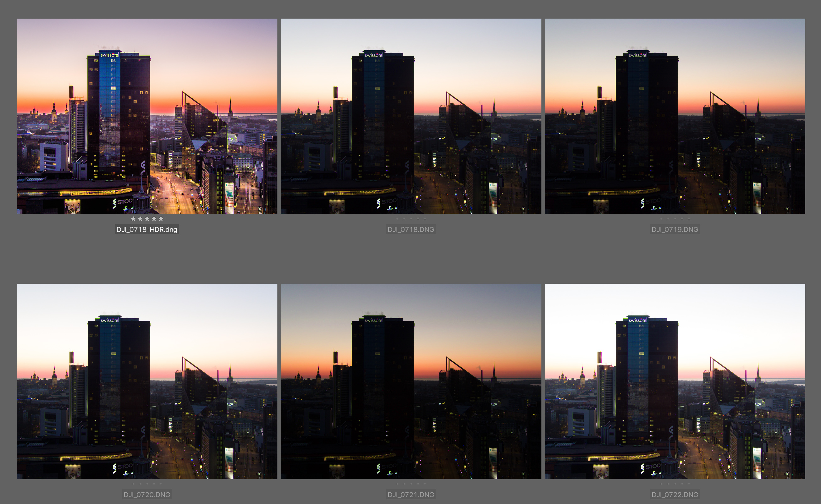Screen dimensions: 821x504
Task: Click fifth rating star under DJI_0718-HDR.dng
Action: tap(161, 219)
